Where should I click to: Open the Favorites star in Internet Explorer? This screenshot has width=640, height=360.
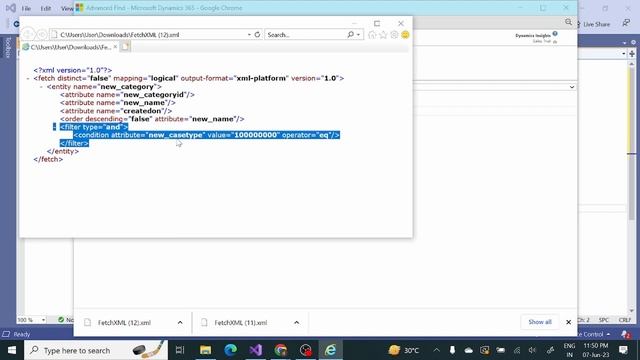pos(383,35)
